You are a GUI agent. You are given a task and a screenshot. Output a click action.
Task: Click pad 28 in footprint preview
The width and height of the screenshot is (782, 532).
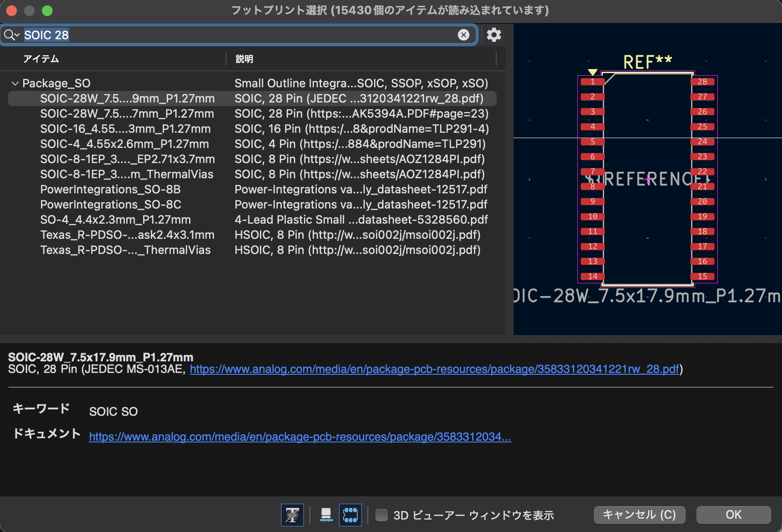point(702,82)
